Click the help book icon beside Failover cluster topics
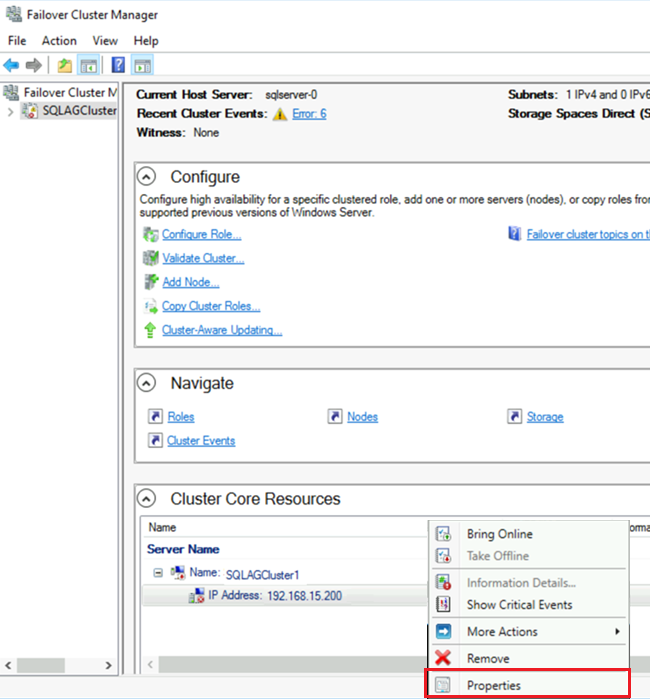 click(514, 234)
